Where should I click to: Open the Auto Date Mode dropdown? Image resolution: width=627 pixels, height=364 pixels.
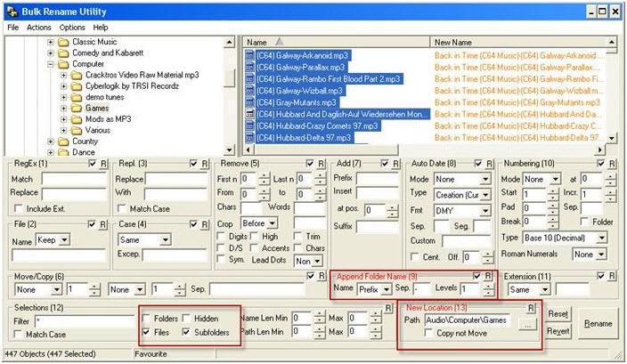click(x=485, y=180)
